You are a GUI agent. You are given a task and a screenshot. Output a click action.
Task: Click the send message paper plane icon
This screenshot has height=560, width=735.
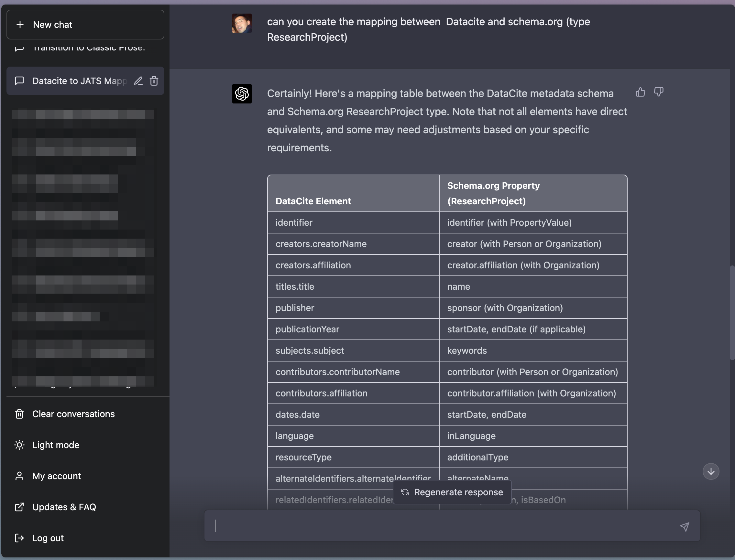pos(684,527)
